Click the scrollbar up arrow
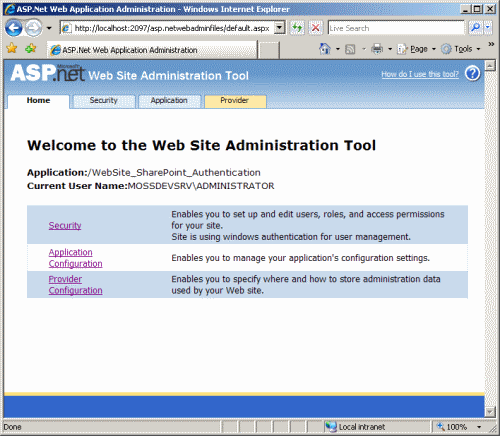 click(x=490, y=66)
